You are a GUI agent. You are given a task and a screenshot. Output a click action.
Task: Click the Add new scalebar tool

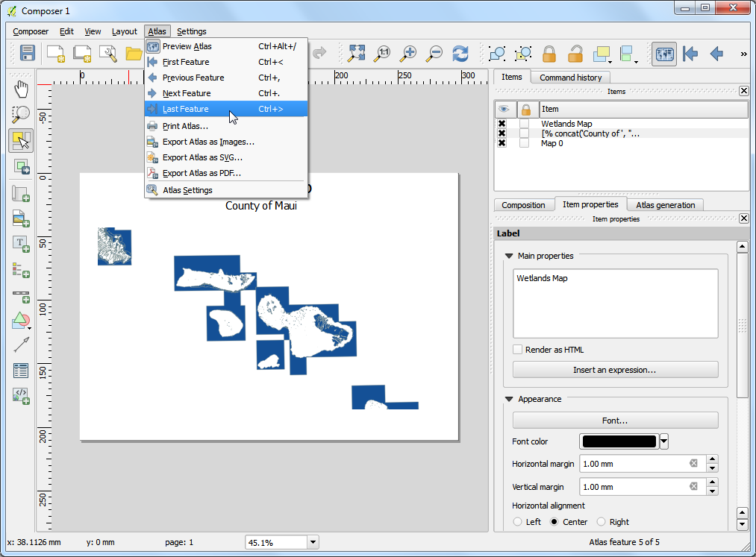click(x=21, y=295)
